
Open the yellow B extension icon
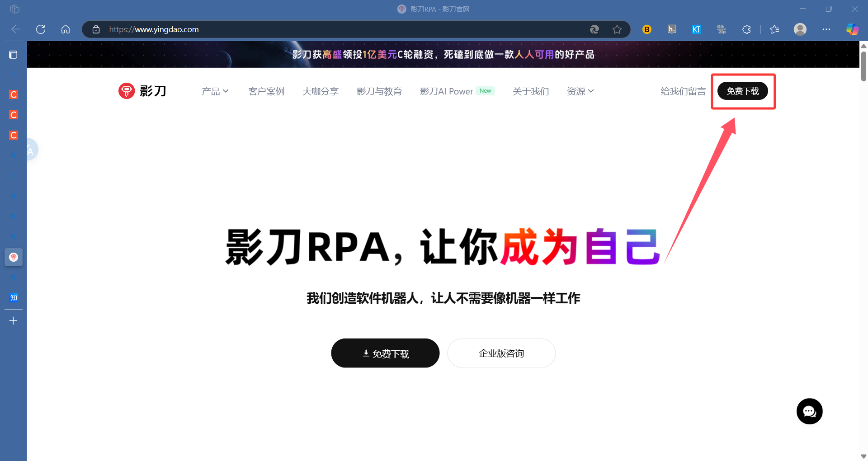tap(647, 29)
